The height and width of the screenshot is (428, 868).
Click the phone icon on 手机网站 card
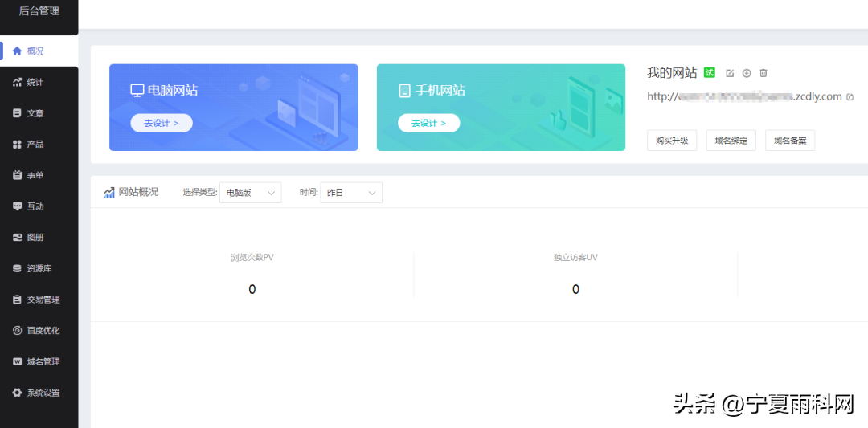404,90
